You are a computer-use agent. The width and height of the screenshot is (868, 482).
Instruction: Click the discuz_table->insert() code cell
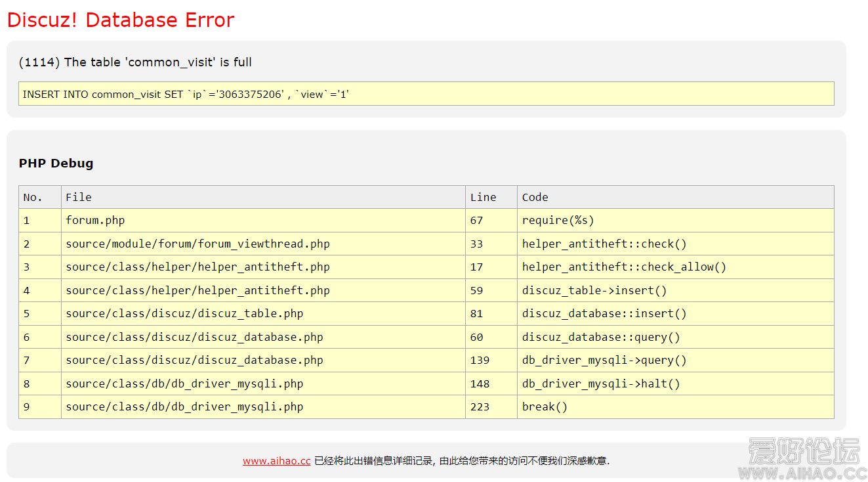coord(594,290)
